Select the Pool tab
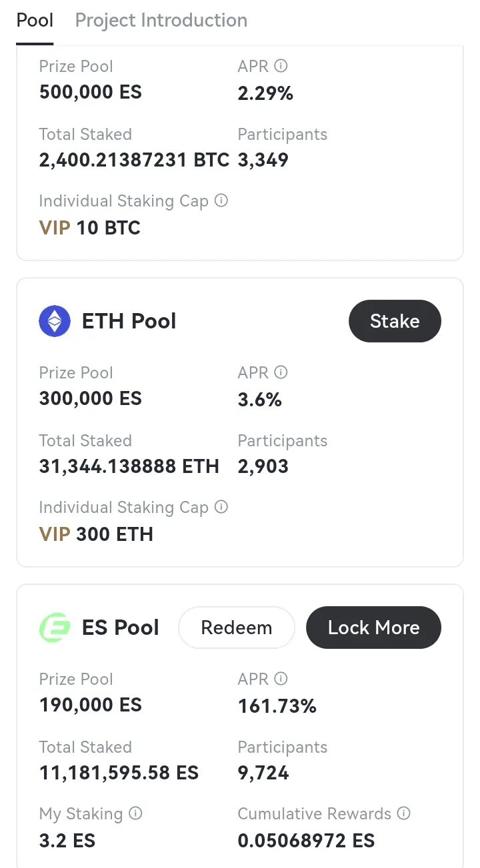This screenshot has width=480, height=868. [35, 21]
